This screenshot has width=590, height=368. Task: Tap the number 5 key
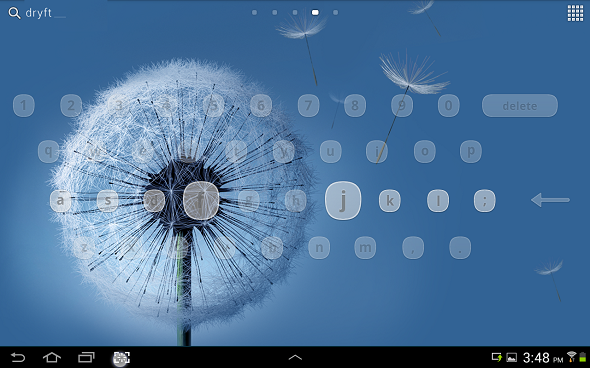tap(213, 106)
